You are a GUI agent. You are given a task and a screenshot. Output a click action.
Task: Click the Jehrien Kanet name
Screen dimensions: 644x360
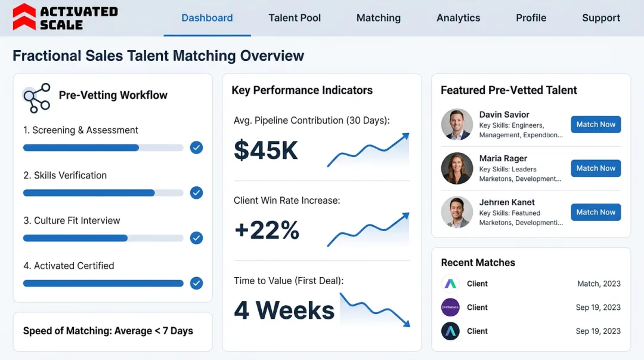[507, 202]
